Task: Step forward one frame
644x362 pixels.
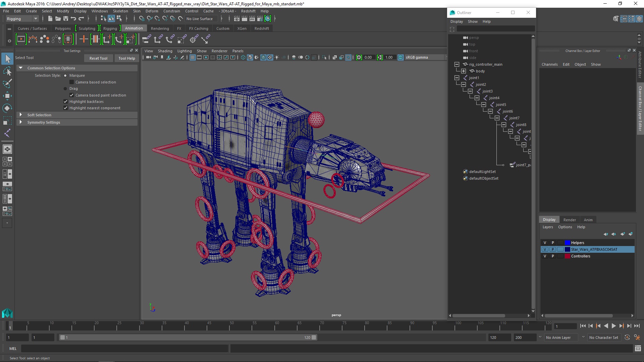Action: [629, 326]
